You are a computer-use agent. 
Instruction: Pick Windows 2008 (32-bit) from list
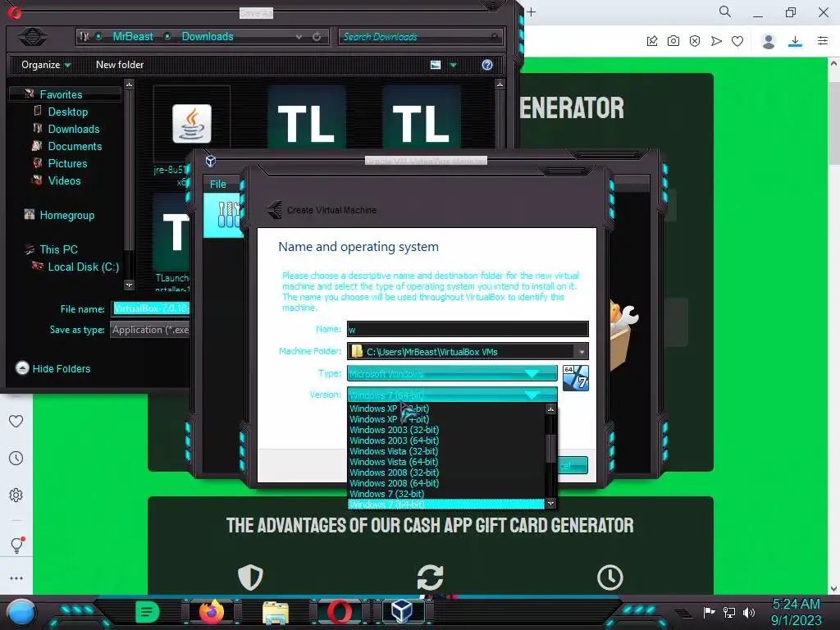(395, 472)
